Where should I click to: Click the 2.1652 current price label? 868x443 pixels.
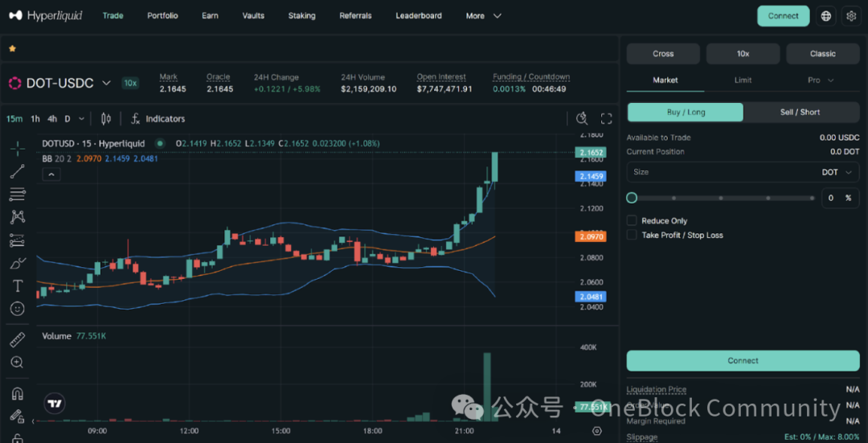point(590,152)
